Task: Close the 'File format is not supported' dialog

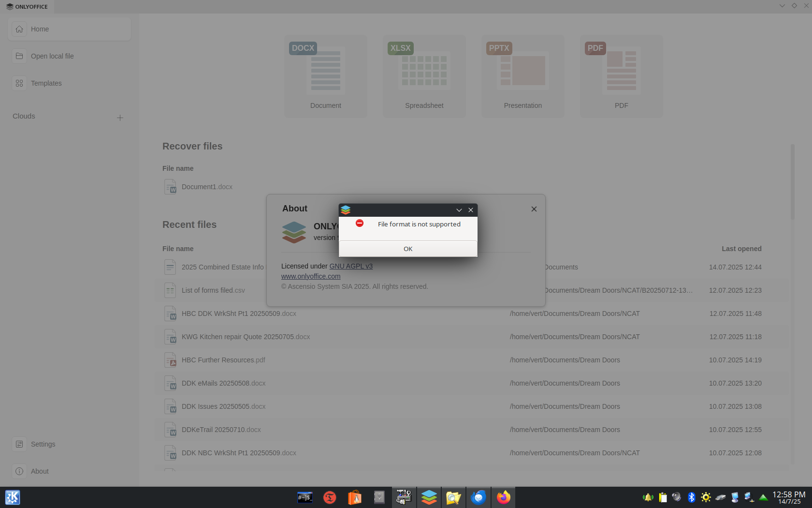Action: [x=471, y=210]
